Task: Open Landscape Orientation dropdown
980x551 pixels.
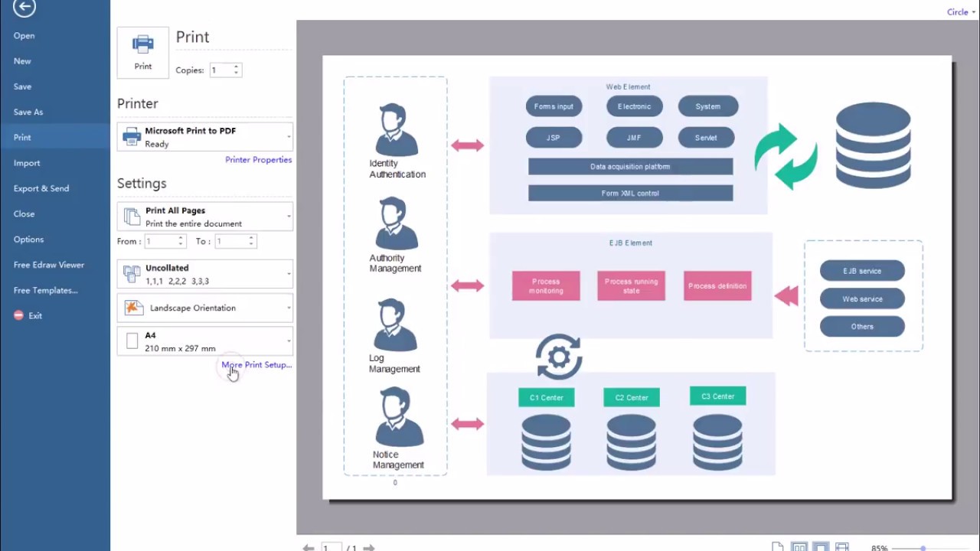Action: click(204, 308)
